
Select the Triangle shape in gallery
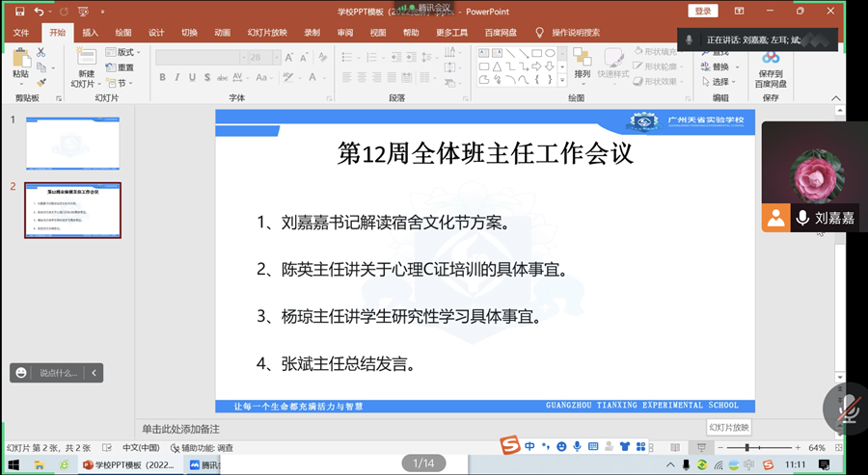[497, 66]
